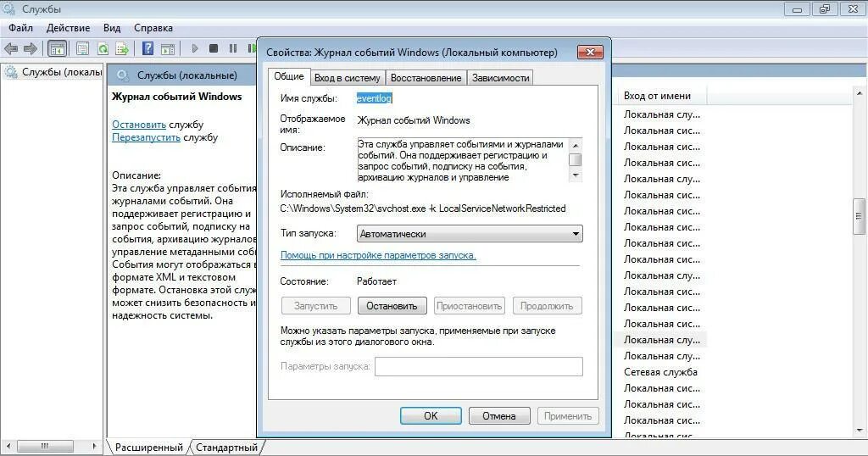This screenshot has width=868, height=456.
Task: Click the Stop service square icon
Action: click(x=214, y=48)
